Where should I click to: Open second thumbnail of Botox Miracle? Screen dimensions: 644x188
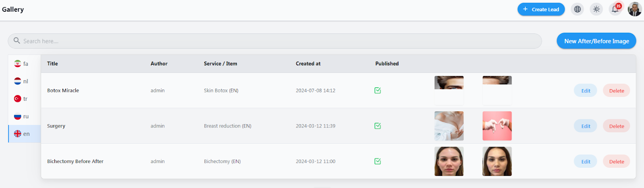pos(497,90)
